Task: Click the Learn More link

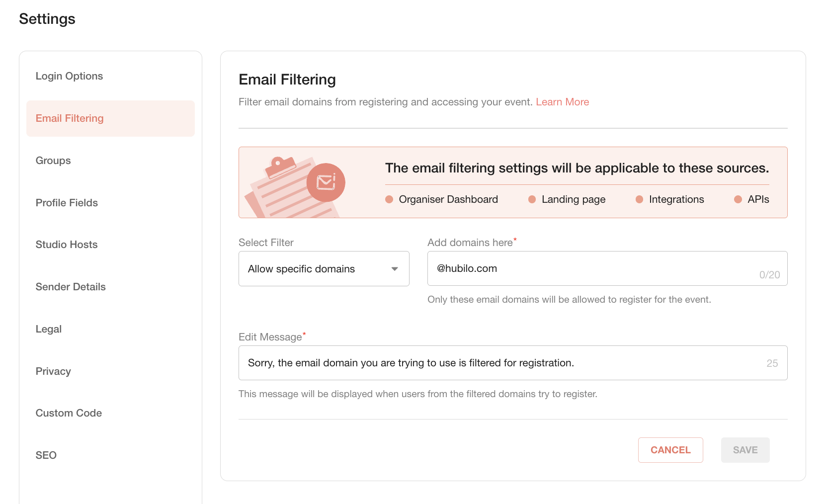Action: (x=562, y=102)
